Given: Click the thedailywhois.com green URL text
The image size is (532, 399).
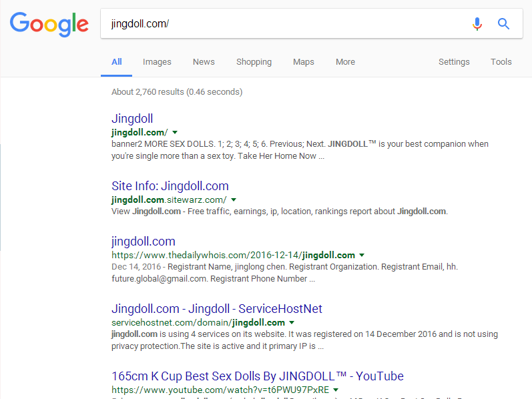Looking at the screenshot, I should click(233, 255).
